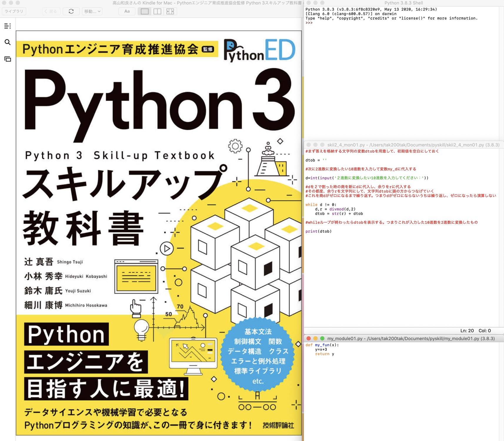Click the 'while d != 0:' line

(x=321, y=205)
